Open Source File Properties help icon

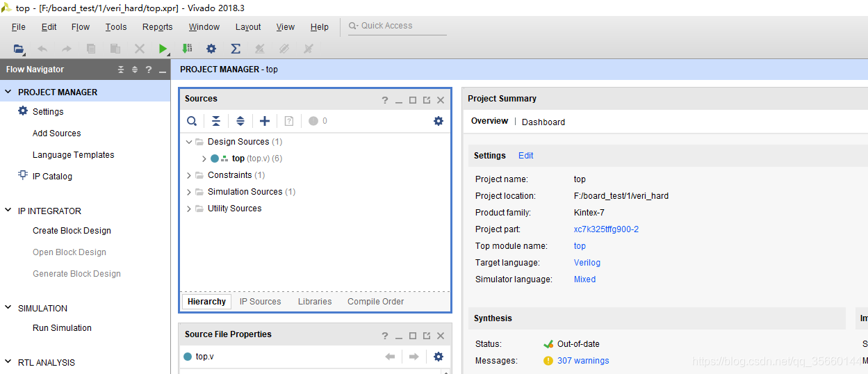385,336
